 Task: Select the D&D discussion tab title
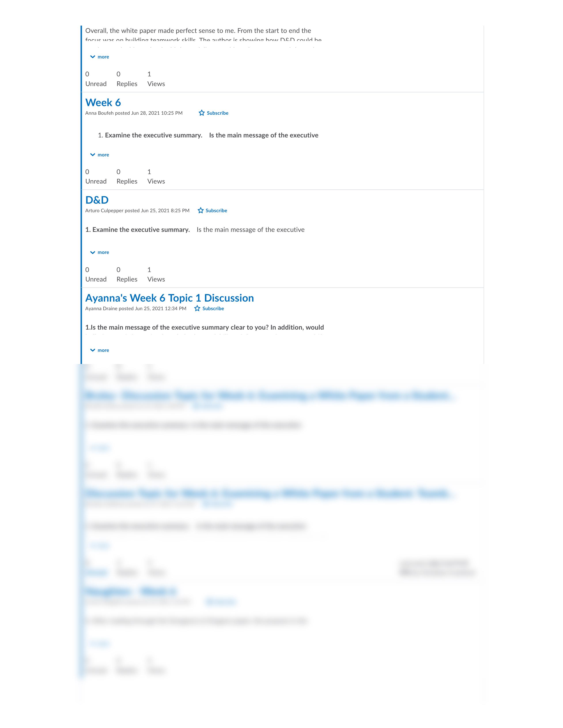pyautogui.click(x=96, y=200)
